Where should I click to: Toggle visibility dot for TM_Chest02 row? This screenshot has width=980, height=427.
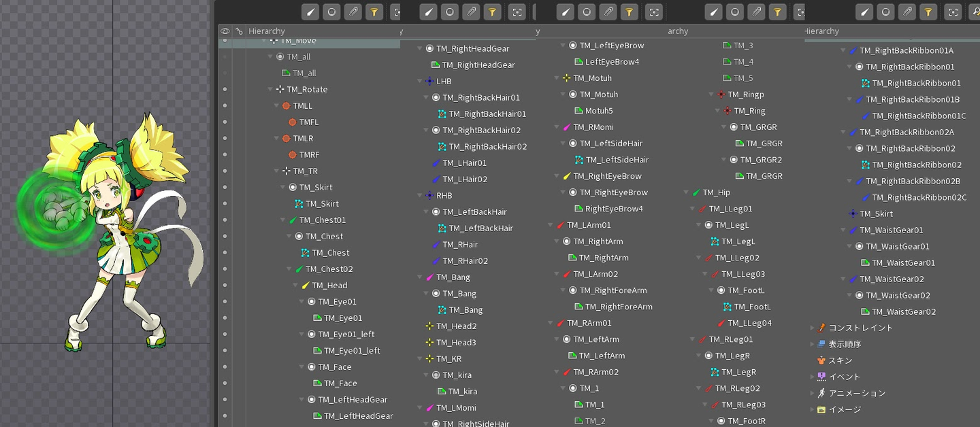click(225, 269)
